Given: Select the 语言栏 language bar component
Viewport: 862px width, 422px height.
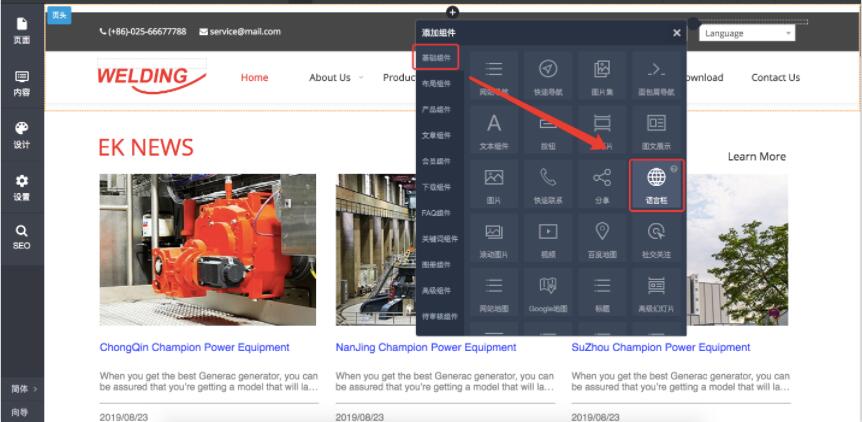Looking at the screenshot, I should (x=656, y=184).
